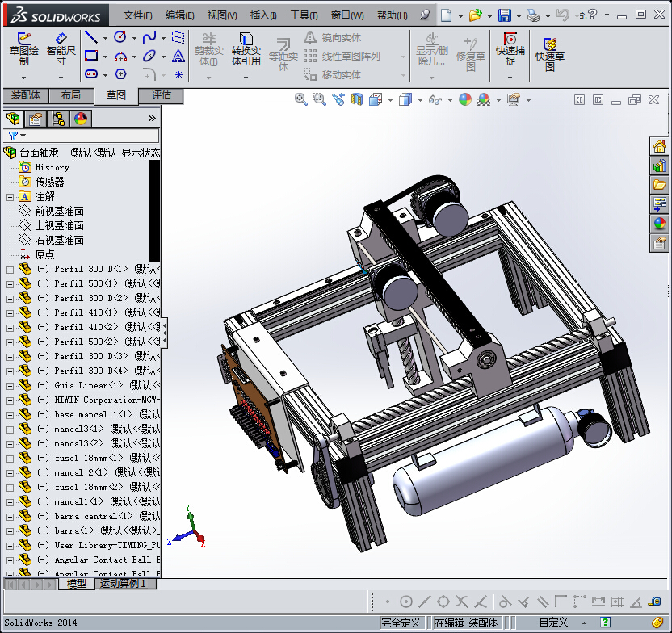
Task: Expand the Perfil 300 D<1> component
Action: point(10,270)
